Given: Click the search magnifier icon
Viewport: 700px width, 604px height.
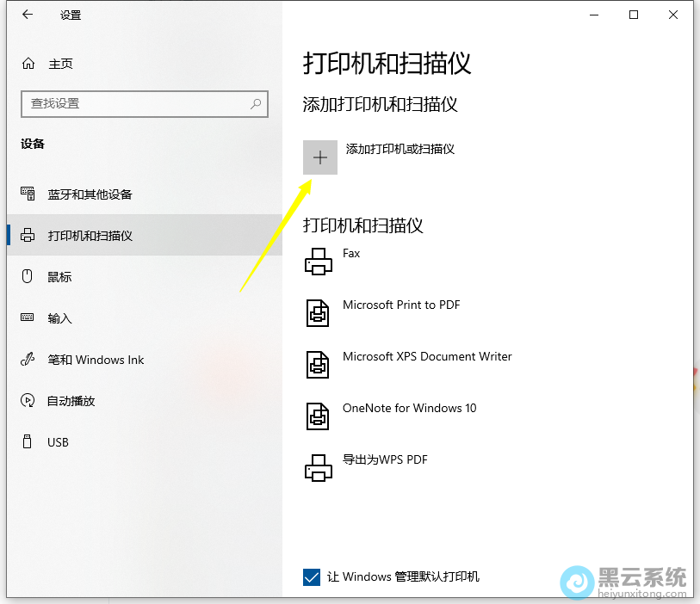Looking at the screenshot, I should [256, 103].
